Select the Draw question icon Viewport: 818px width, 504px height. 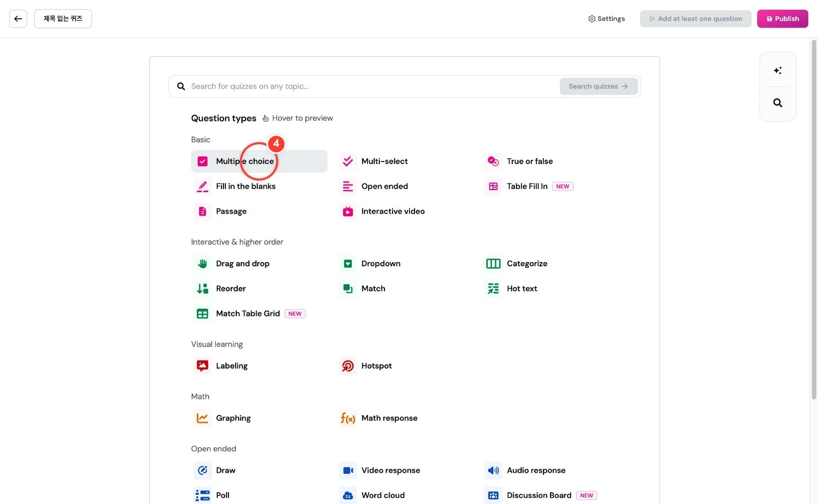coord(202,470)
